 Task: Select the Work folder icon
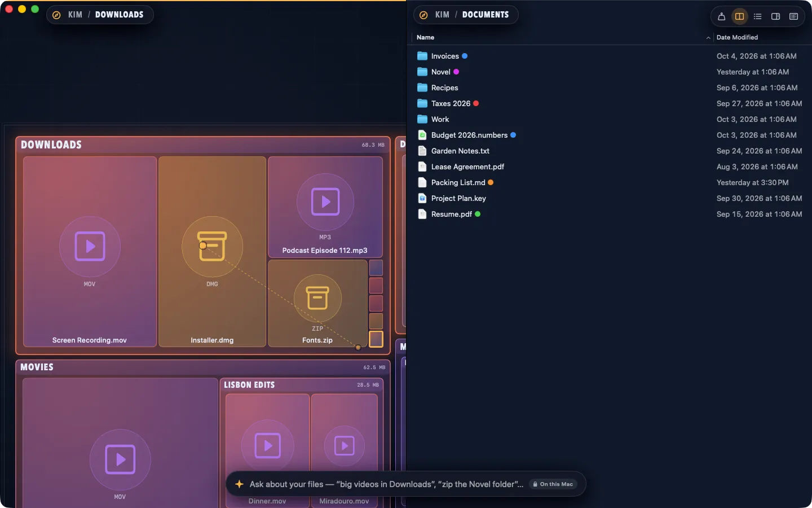422,119
